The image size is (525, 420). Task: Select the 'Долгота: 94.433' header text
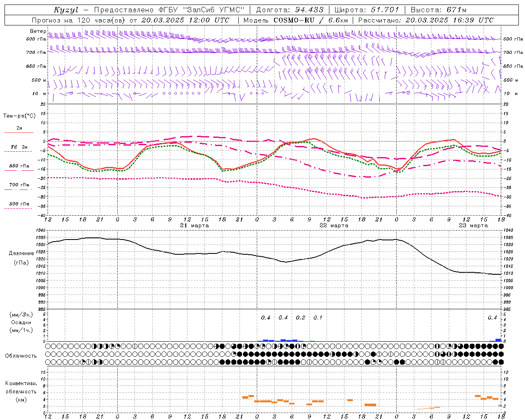coord(290,10)
